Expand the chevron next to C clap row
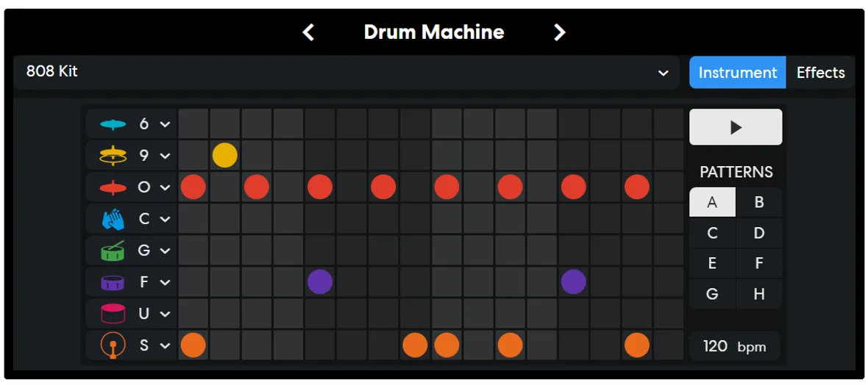Image resolution: width=868 pixels, height=385 pixels. pos(165,219)
